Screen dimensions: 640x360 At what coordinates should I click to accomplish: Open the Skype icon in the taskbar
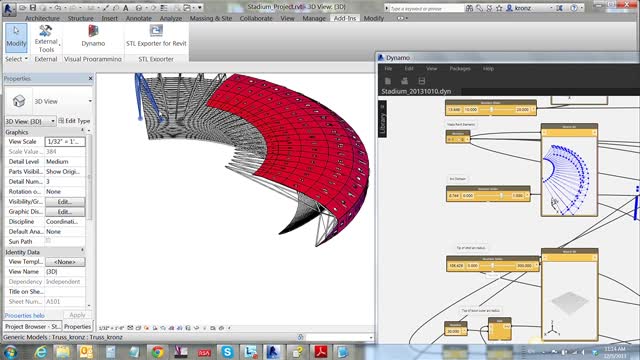coord(227,351)
